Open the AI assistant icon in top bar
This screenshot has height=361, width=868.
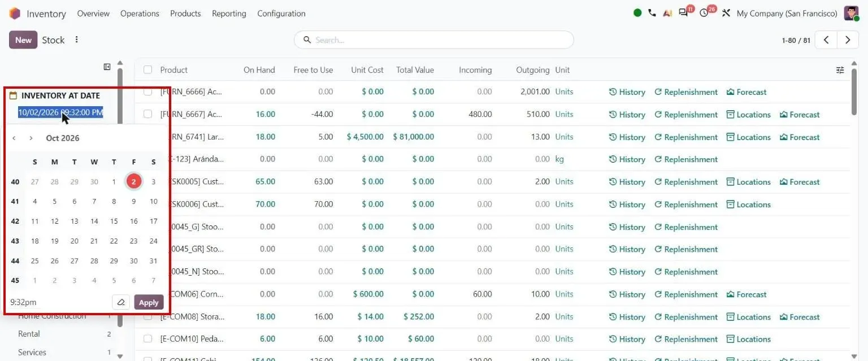(x=667, y=13)
